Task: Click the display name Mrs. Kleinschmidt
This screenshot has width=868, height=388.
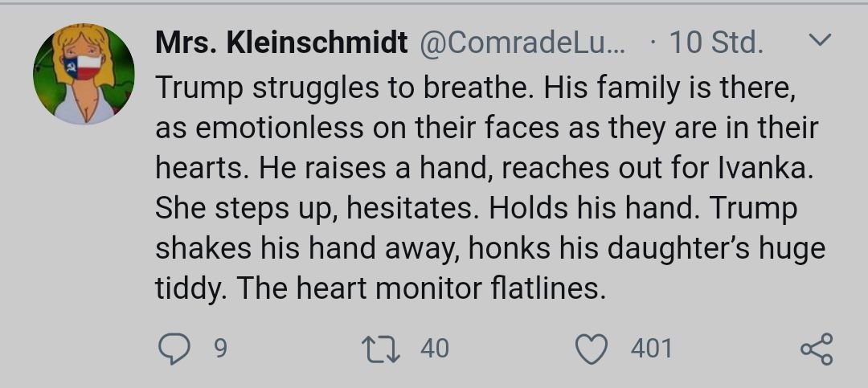Action: 282,43
